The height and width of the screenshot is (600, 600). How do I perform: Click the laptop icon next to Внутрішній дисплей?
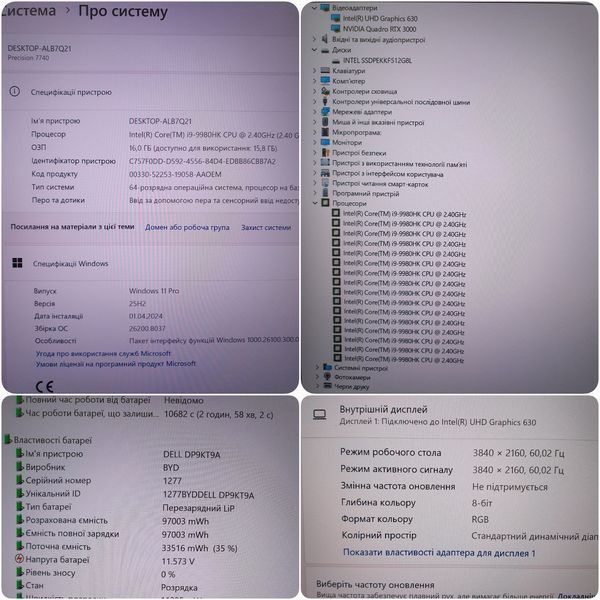point(320,414)
